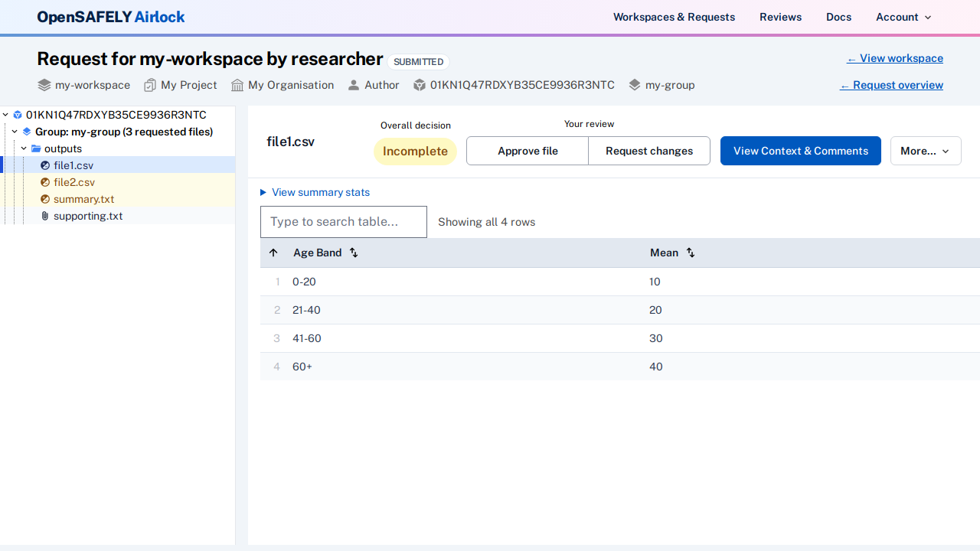Follow the View workspace link
This screenshot has width=980, height=551.
894,58
